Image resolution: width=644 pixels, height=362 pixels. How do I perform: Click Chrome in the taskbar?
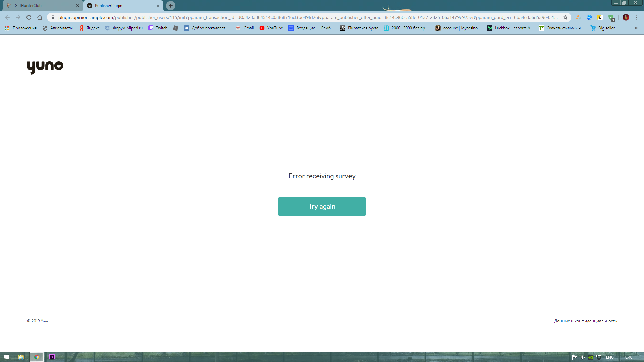click(x=37, y=357)
